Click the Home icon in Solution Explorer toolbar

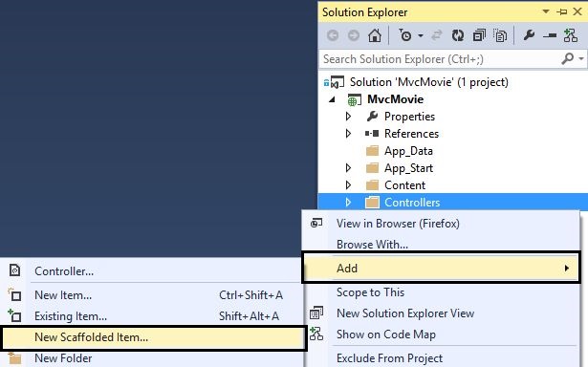point(375,35)
